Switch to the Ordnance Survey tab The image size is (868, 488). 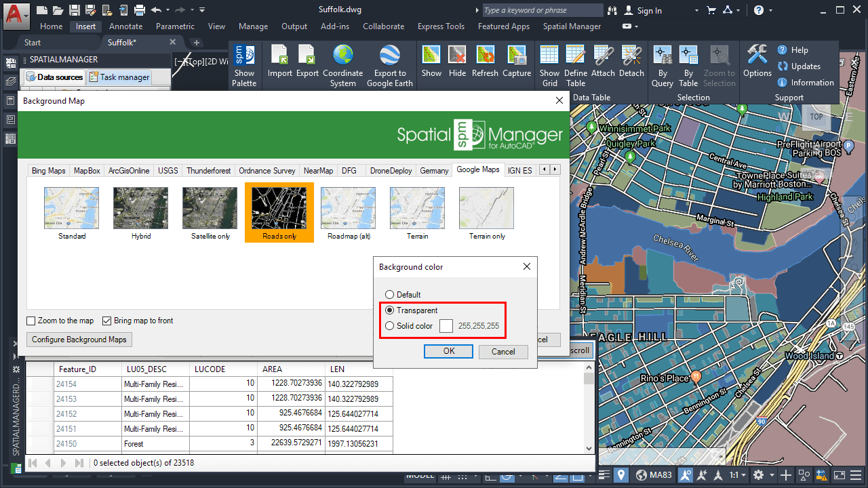pos(267,171)
